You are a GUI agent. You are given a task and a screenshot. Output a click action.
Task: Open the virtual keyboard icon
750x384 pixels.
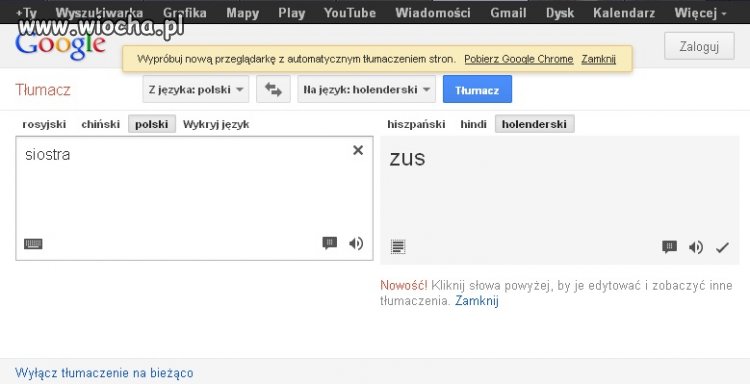click(x=33, y=244)
